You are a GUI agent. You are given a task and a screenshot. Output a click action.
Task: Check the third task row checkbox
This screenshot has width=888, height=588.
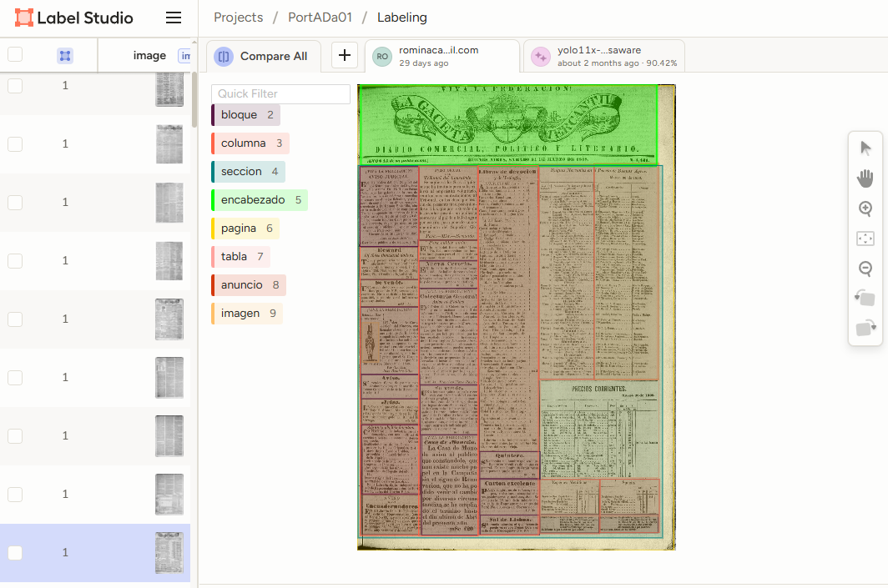click(15, 202)
